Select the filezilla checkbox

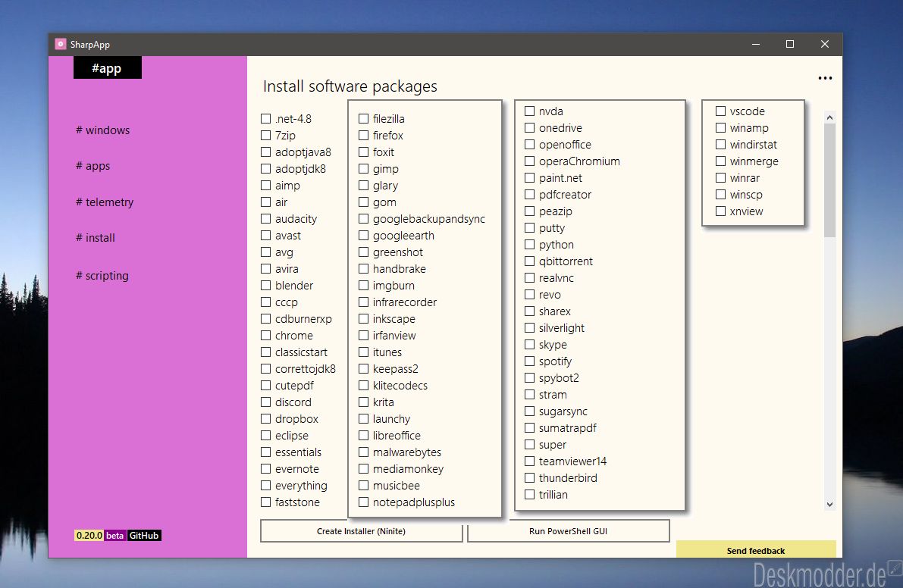coord(363,118)
